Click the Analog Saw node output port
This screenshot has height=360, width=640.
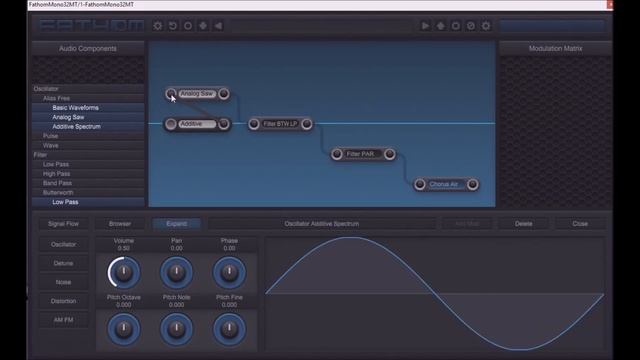(224, 93)
